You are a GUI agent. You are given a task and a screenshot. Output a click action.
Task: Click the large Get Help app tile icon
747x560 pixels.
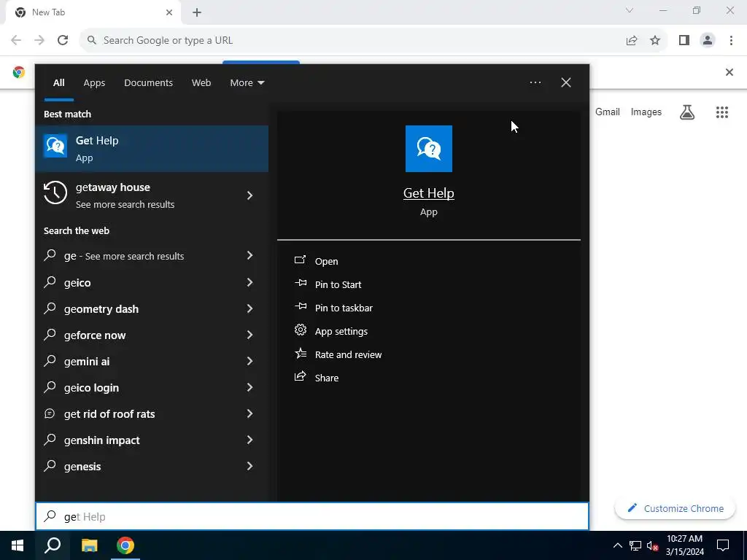tap(428, 149)
